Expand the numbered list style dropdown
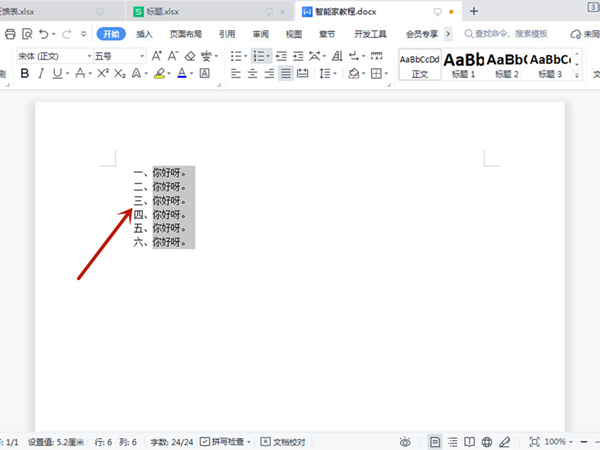The width and height of the screenshot is (600, 450). point(270,56)
